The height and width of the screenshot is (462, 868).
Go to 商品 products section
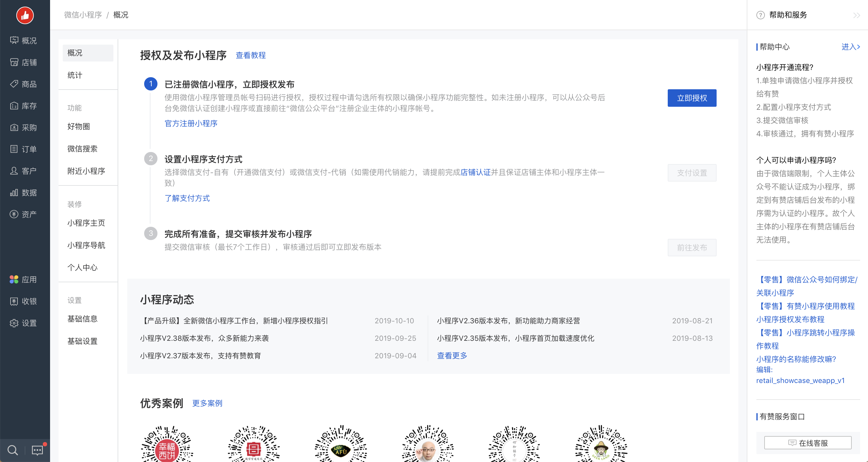24,84
